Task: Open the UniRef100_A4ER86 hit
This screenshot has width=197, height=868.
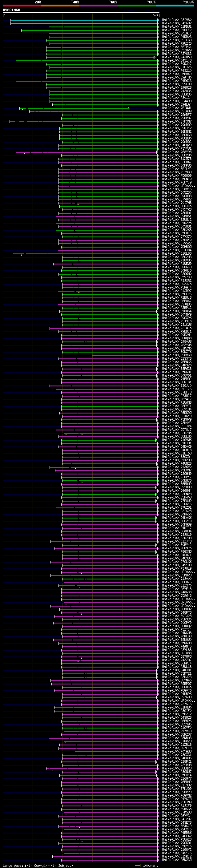Action: click(177, 833)
